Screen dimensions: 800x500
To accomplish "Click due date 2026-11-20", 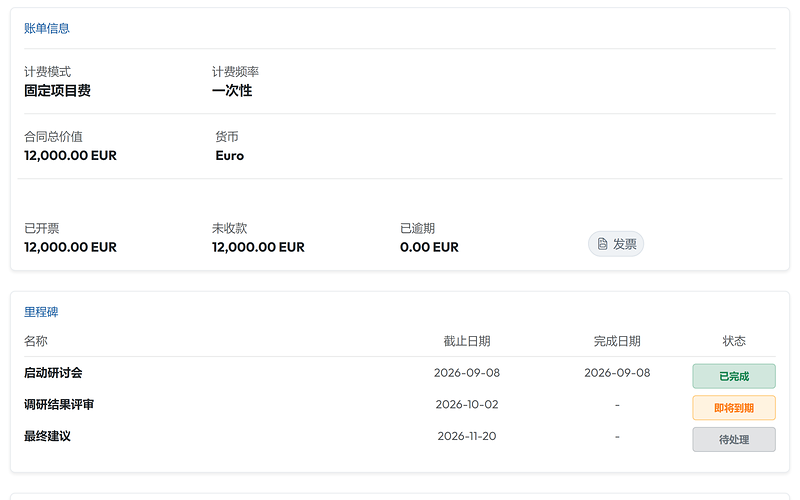I will (x=467, y=436).
